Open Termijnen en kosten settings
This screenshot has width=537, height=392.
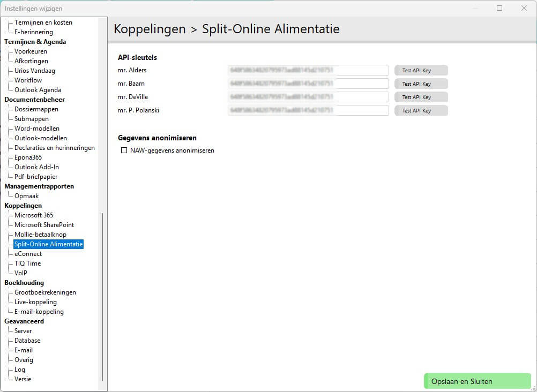(x=43, y=22)
